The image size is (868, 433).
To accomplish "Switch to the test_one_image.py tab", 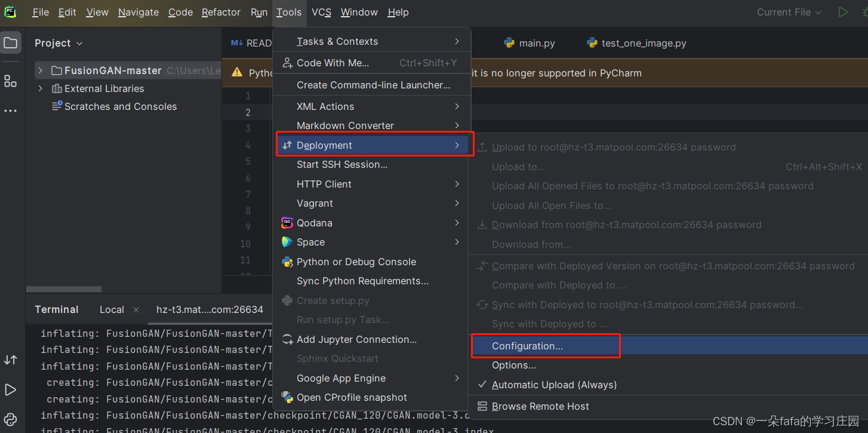I will [x=636, y=43].
